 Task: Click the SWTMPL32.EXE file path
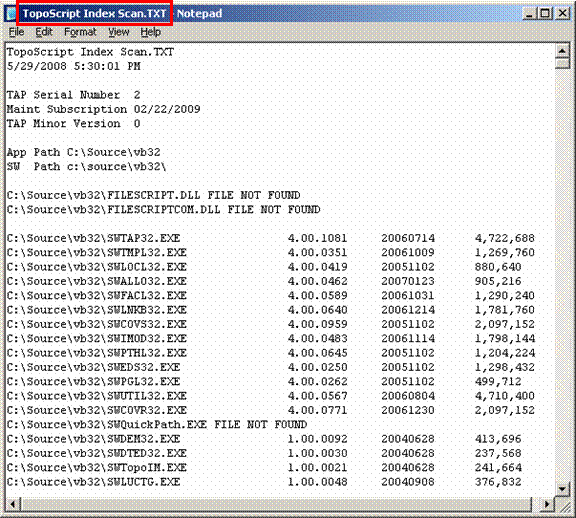[97, 252]
